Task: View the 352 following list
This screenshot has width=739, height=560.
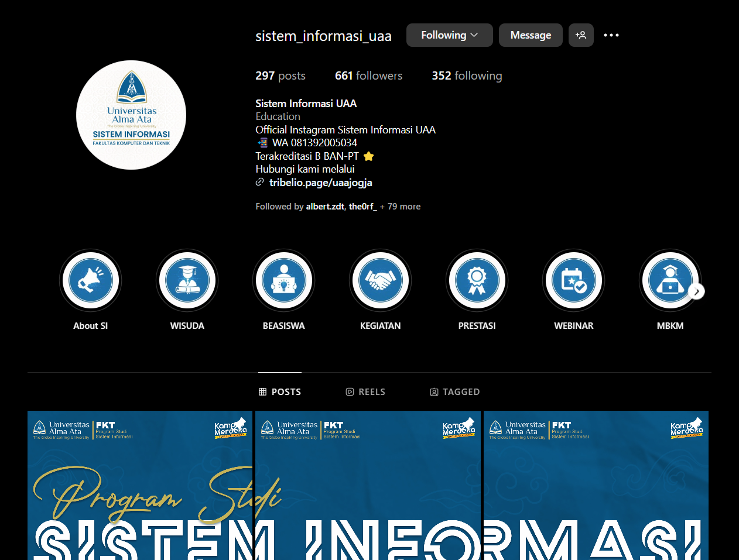Action: click(467, 75)
